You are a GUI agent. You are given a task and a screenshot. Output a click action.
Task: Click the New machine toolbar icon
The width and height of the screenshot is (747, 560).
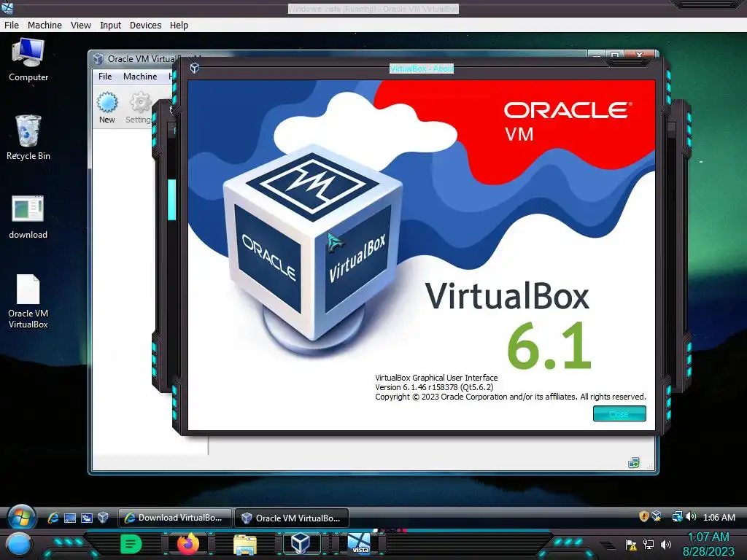coord(107,108)
